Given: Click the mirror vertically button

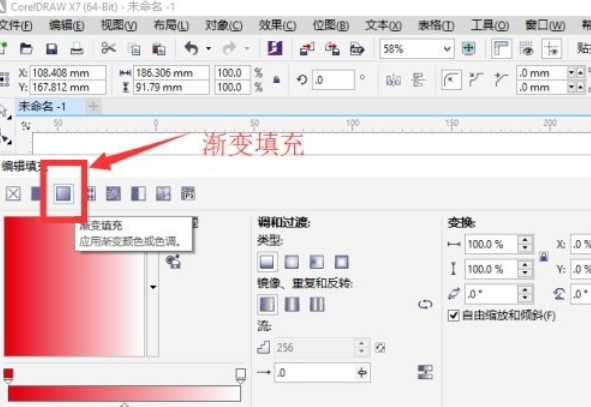Looking at the screenshot, I should pyautogui.click(x=418, y=80).
